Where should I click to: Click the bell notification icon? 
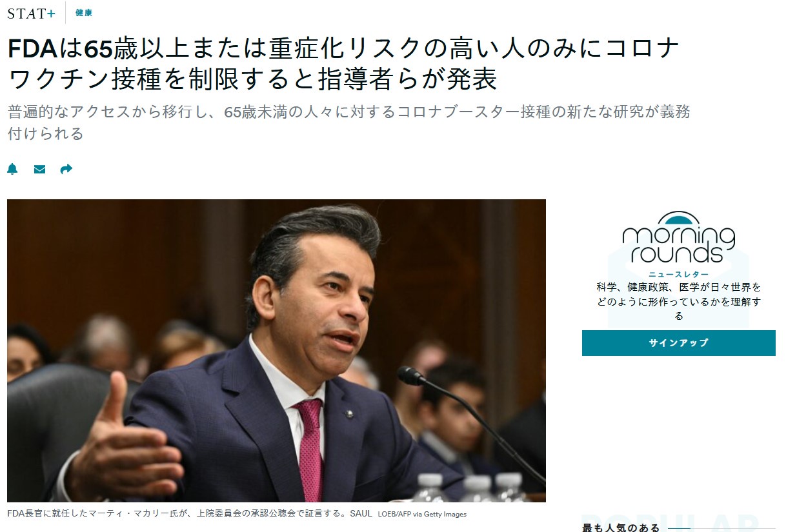(x=12, y=169)
